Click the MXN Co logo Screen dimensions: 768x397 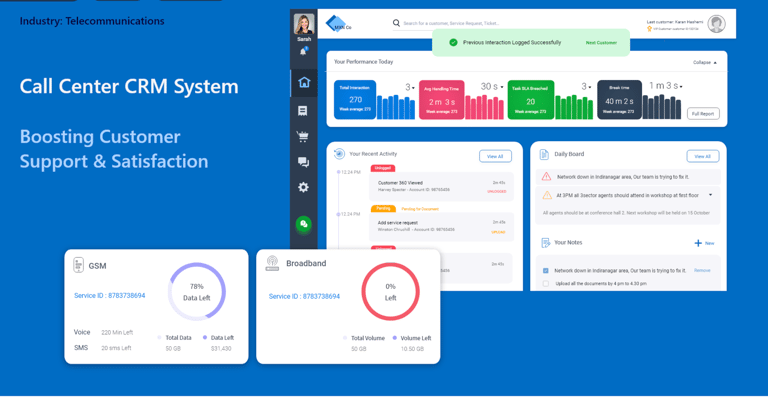[339, 24]
